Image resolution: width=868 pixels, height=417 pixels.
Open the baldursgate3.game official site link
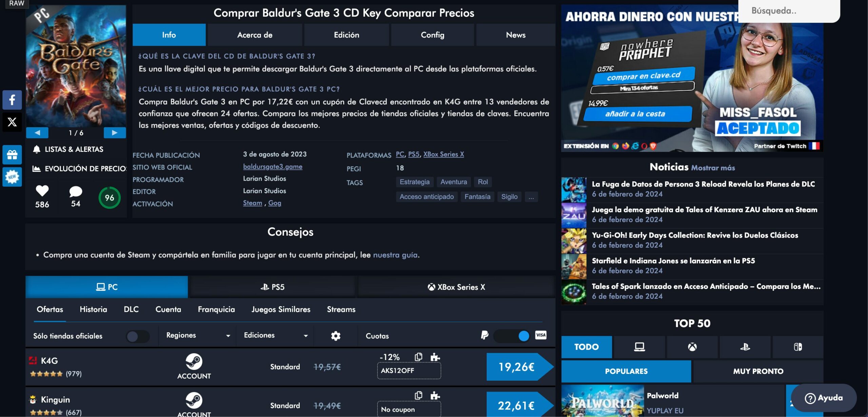273,166
